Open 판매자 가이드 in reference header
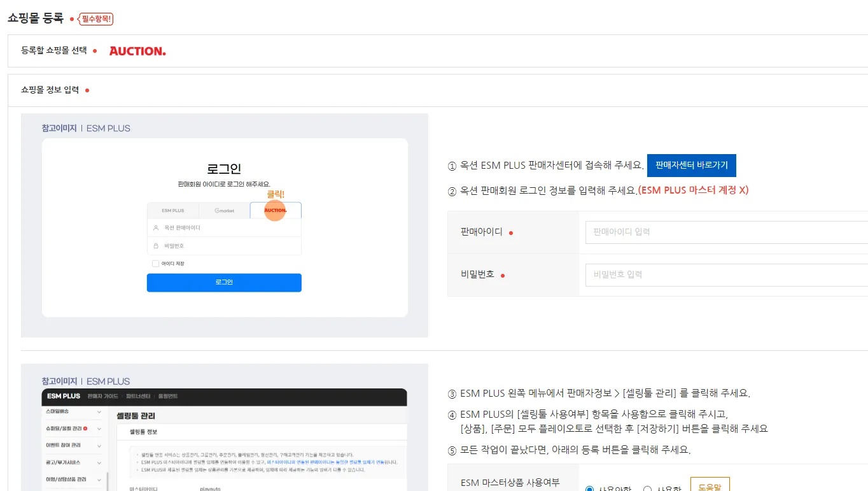The height and width of the screenshot is (491, 868). coord(104,396)
